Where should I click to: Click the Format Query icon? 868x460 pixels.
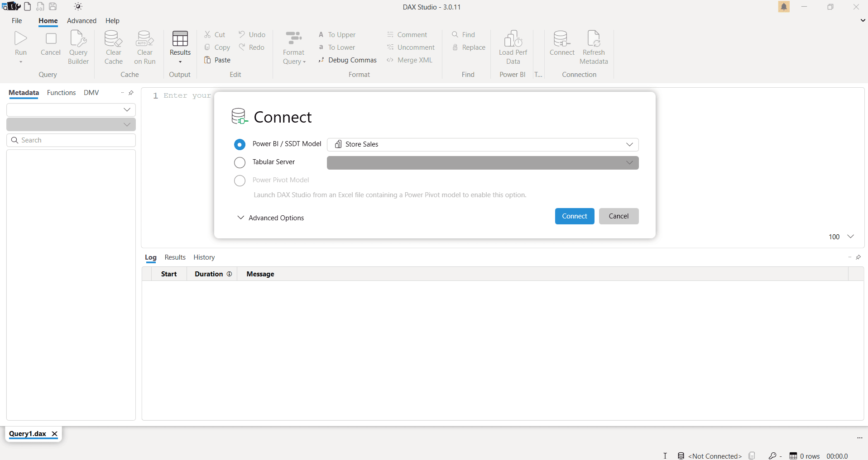[294, 38]
